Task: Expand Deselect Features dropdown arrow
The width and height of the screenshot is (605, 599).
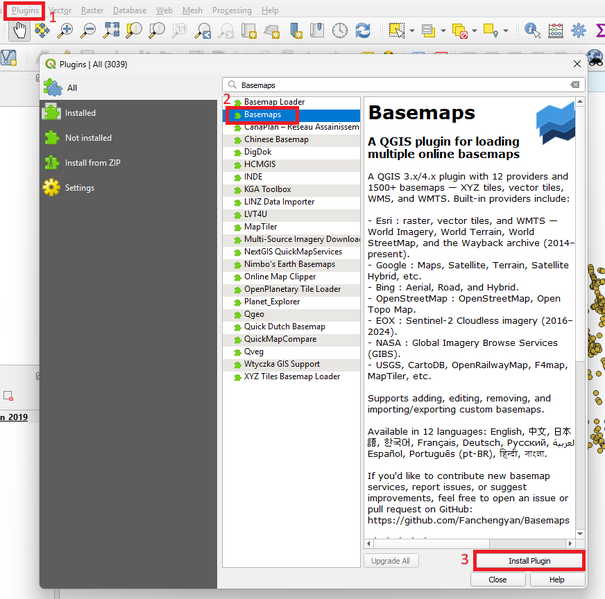Action: pyautogui.click(x=475, y=30)
